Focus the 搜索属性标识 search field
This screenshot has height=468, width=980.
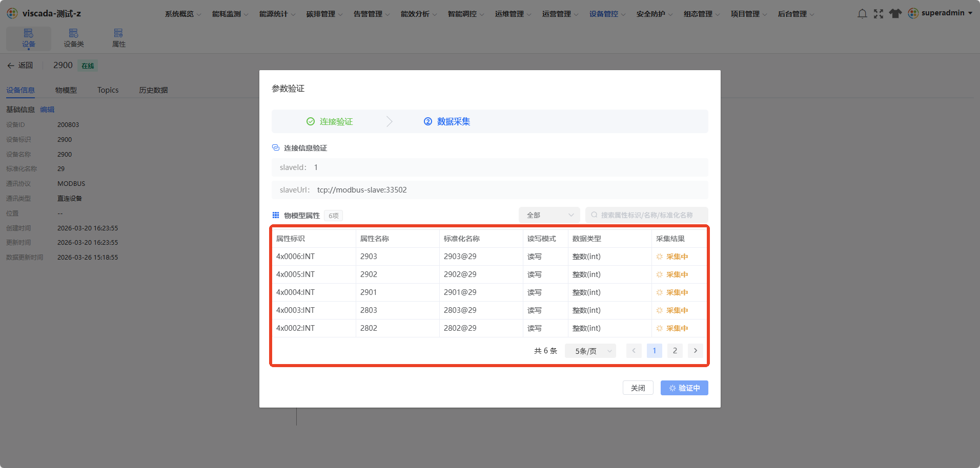pyautogui.click(x=647, y=215)
